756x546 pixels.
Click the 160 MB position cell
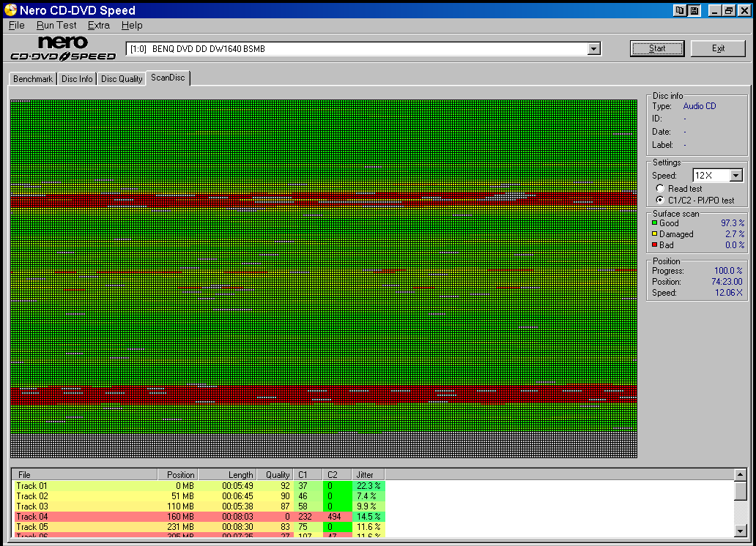pos(180,517)
